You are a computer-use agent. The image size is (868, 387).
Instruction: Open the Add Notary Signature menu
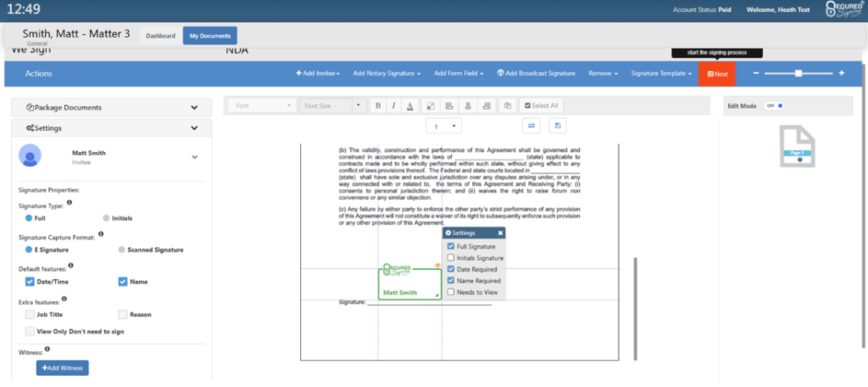pos(387,73)
